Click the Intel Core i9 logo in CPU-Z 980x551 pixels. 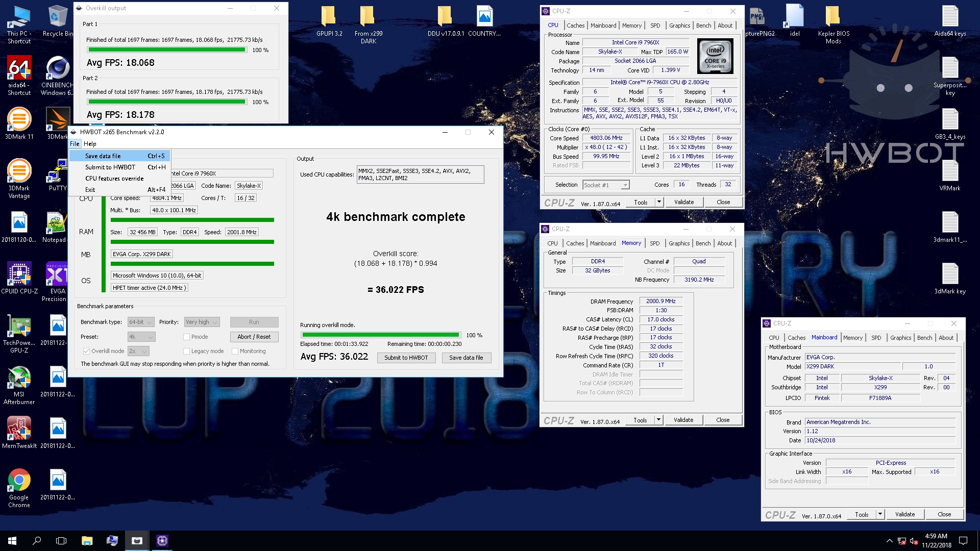[x=715, y=57]
